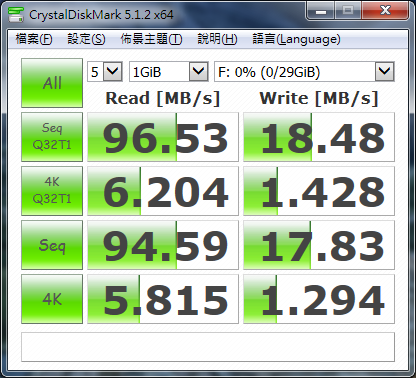Minimize the CrystalDiskMark window
Viewport: 416px width, 378px height.
pos(321,12)
